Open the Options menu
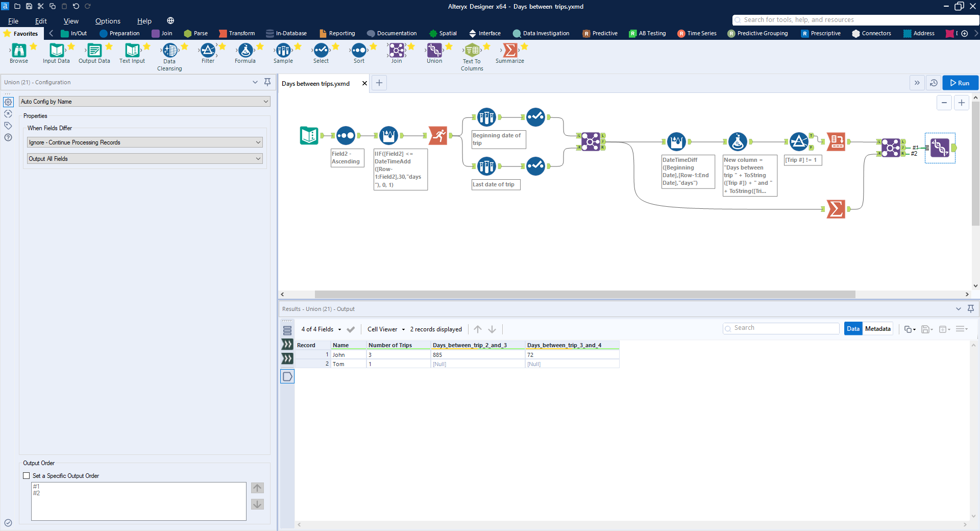The width and height of the screenshot is (980, 531). (x=108, y=21)
